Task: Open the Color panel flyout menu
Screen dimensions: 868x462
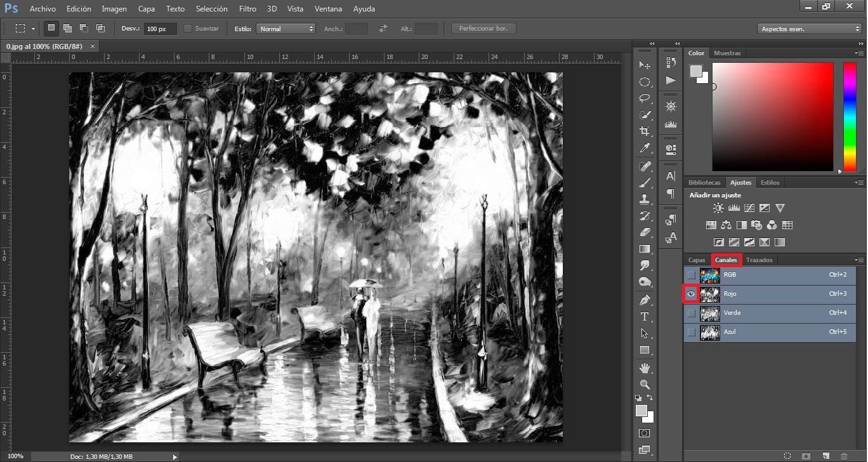Action: pyautogui.click(x=859, y=53)
